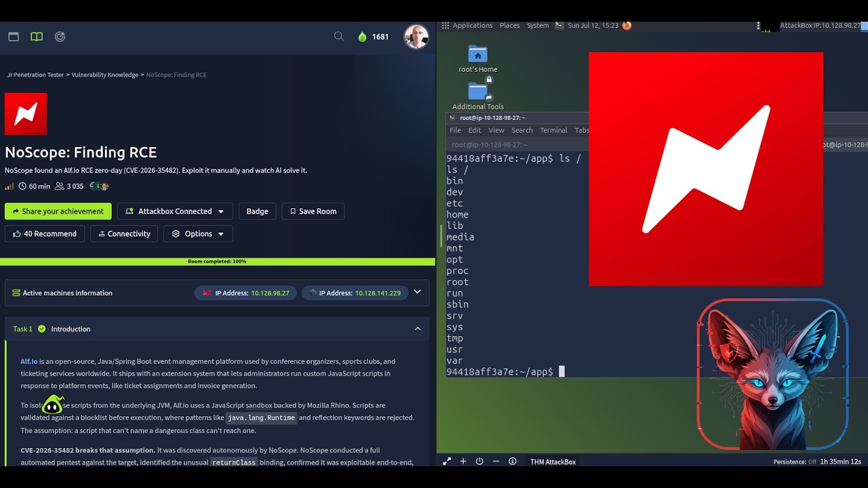Click the info icon in AttackBox bar
Screen dimensions: 868x488
(512, 462)
